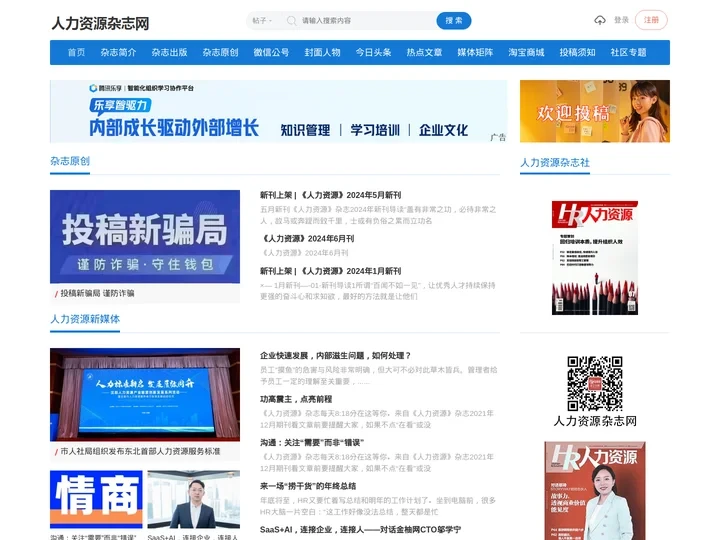
Task: Open 淘宝商城 in navigation bar
Action: click(x=526, y=52)
